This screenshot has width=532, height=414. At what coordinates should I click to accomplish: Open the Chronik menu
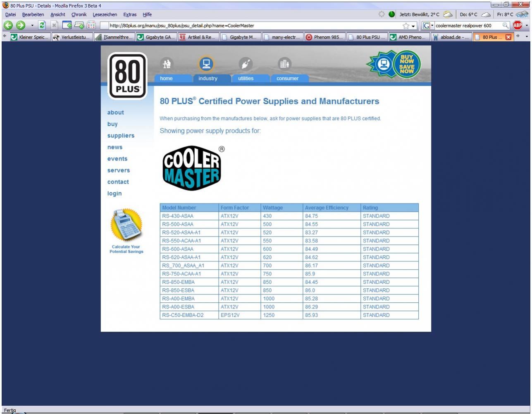tap(79, 14)
